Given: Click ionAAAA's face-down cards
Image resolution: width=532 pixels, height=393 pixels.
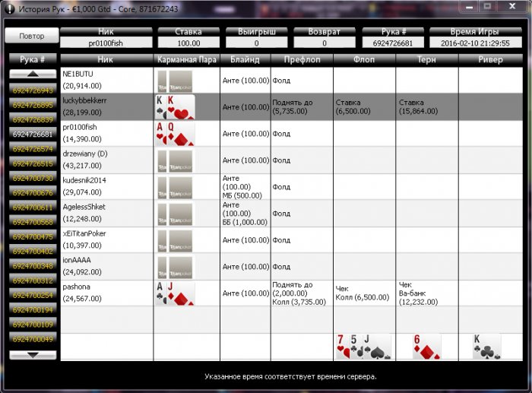Looking at the screenshot, I should coord(175,267).
